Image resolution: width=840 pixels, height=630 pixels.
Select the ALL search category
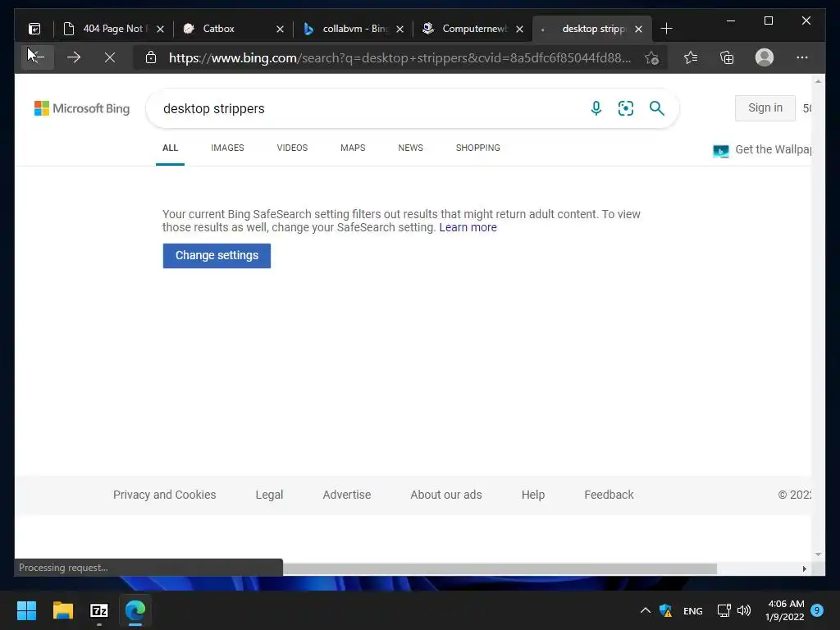170,148
